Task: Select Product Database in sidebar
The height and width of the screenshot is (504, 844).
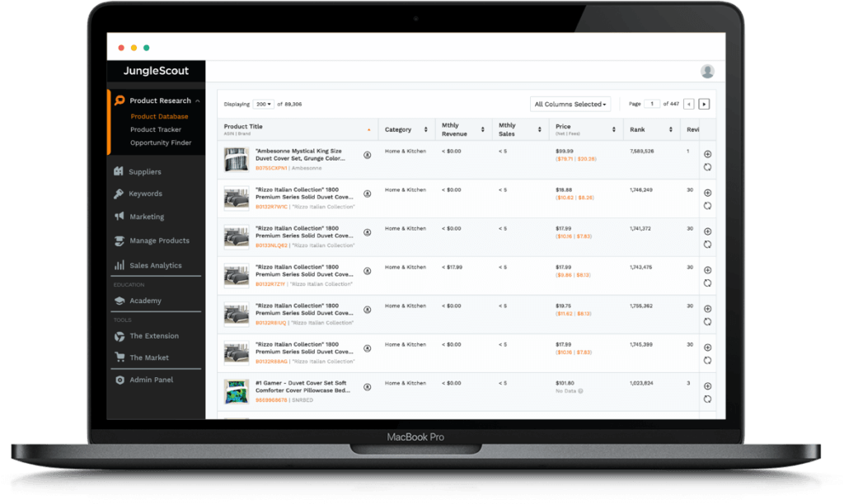Action: [159, 117]
